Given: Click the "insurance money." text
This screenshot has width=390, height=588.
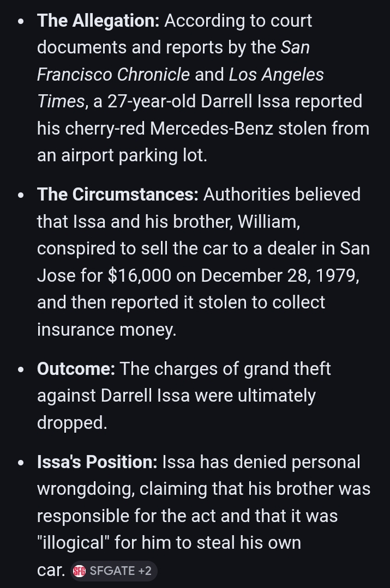Looking at the screenshot, I should 106,330.
